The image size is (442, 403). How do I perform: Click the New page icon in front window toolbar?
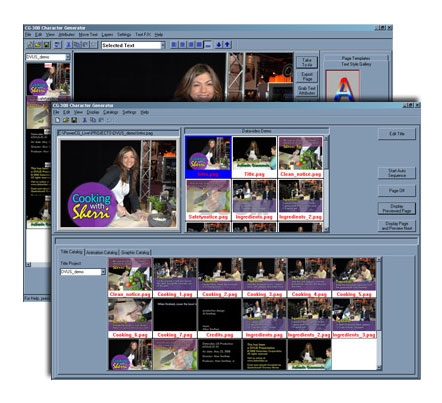[58, 120]
